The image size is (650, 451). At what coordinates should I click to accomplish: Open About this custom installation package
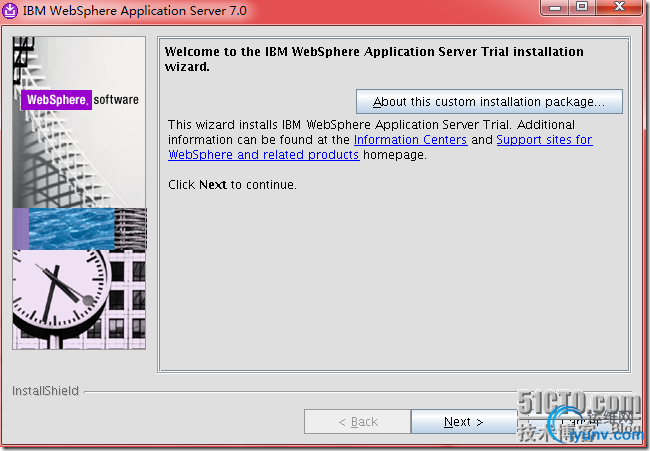(489, 102)
